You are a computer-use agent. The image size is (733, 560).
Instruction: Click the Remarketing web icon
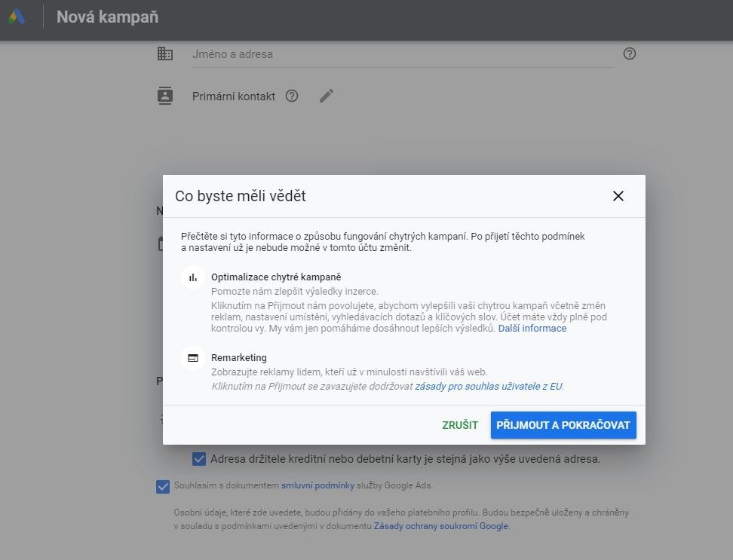point(193,358)
